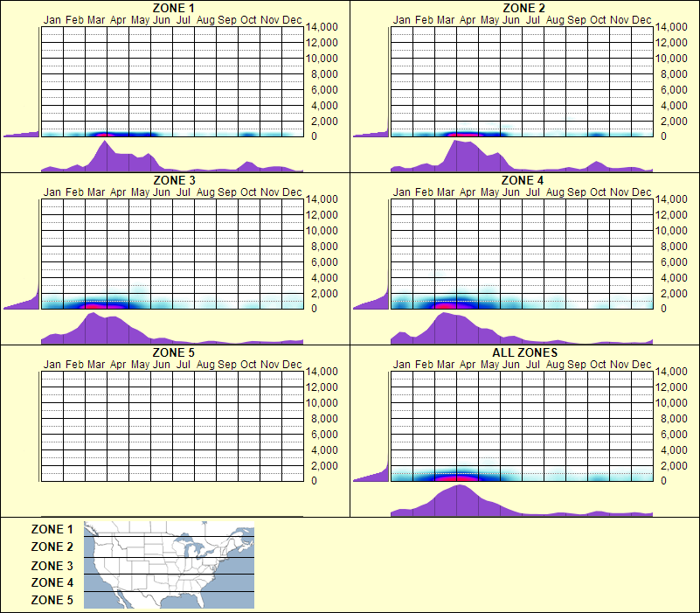Screen dimensions: 700x613
Task: Click the Oct gridline column in ZONE 2
Action: [600, 79]
